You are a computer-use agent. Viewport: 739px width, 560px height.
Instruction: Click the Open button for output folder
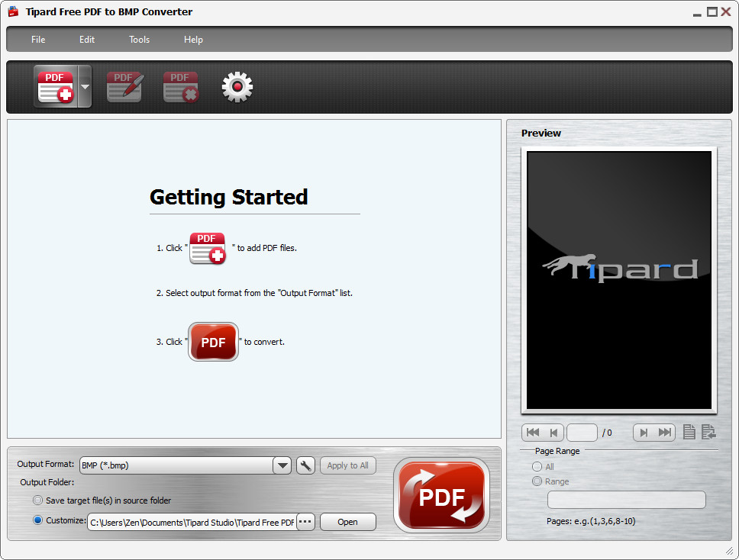347,522
